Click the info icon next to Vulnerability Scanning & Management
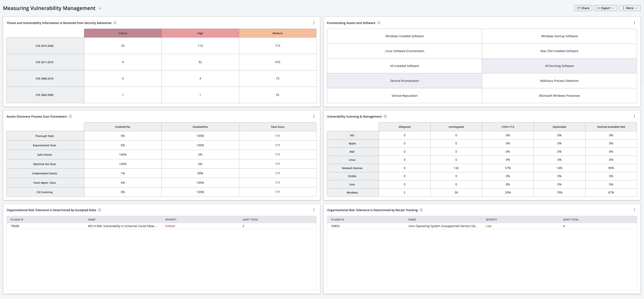This screenshot has width=644, height=299. [385, 116]
